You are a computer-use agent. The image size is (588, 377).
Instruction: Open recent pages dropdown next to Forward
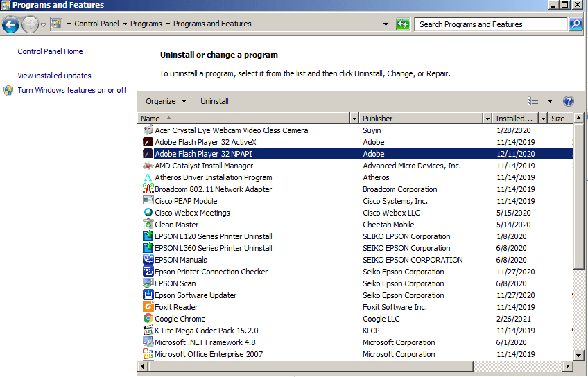43,25
